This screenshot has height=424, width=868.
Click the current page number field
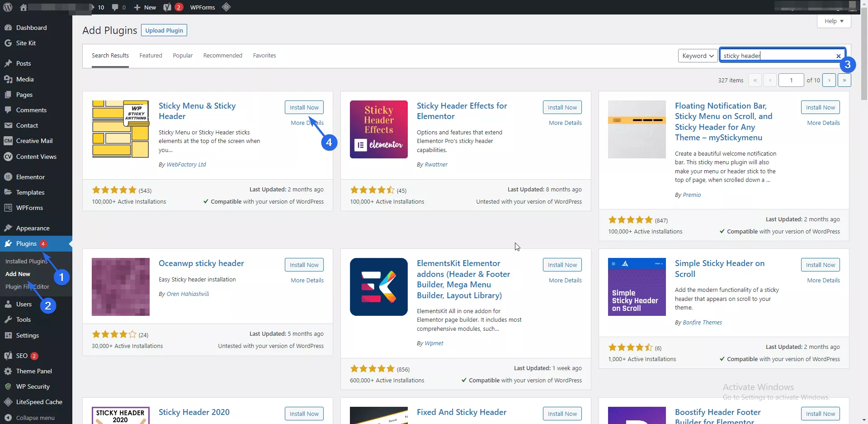pos(791,80)
